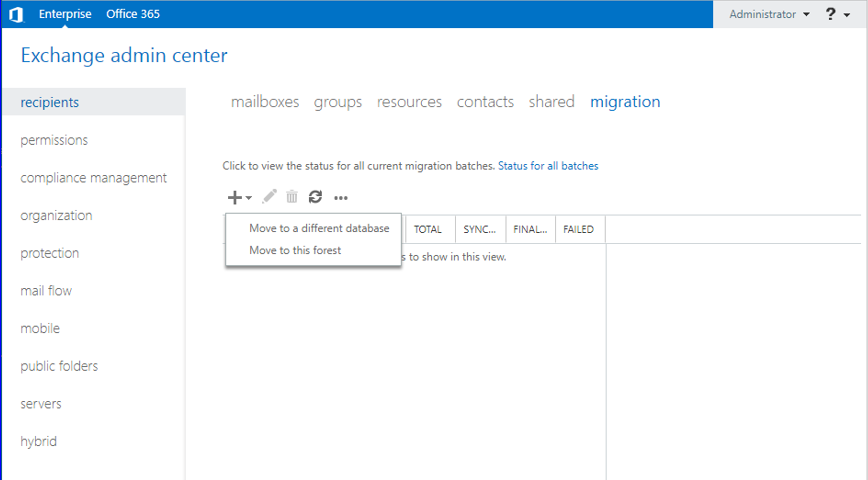Open the groups tab
The height and width of the screenshot is (480, 868).
point(338,102)
